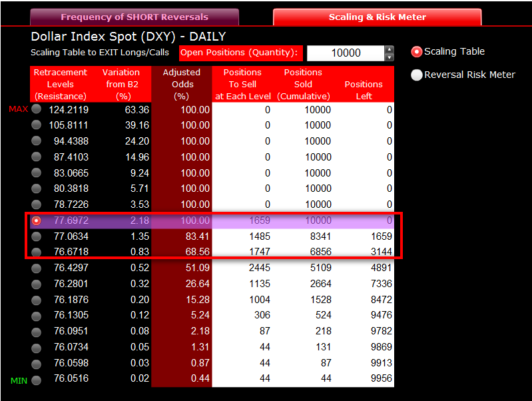This screenshot has width=532, height=401.
Task: Click the 83.41 adjusted odds value
Action: (198, 236)
